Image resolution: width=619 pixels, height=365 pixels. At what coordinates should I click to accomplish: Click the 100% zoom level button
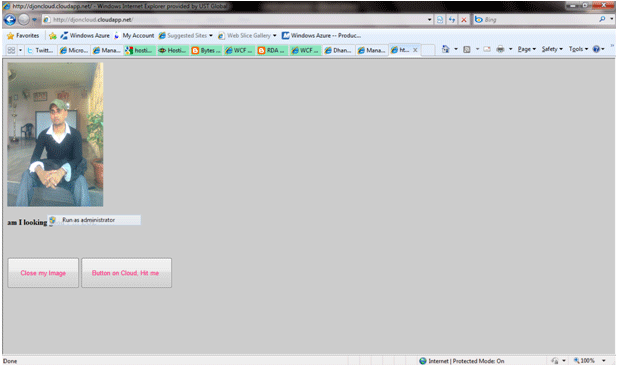(584, 360)
